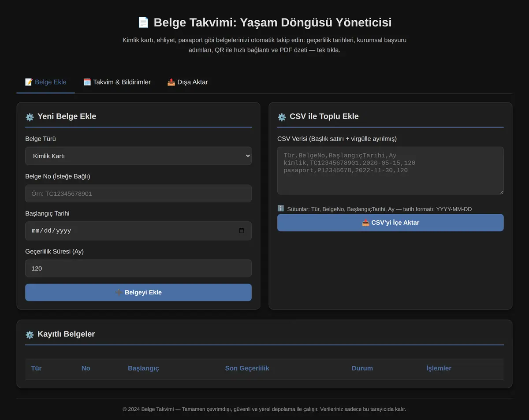
Task: Click the Belge No (İsteğe Bağlı) label
Action: [x=58, y=176]
